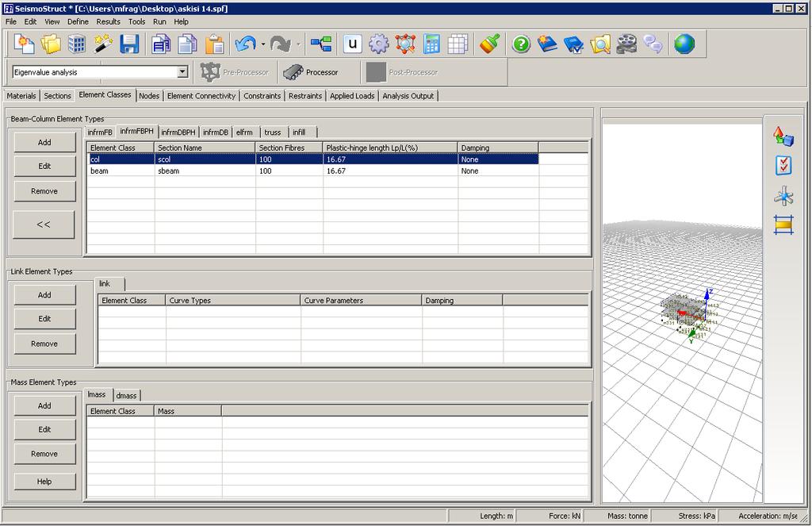Click the globe web icon
This screenshot has width=812, height=526.
click(684, 44)
